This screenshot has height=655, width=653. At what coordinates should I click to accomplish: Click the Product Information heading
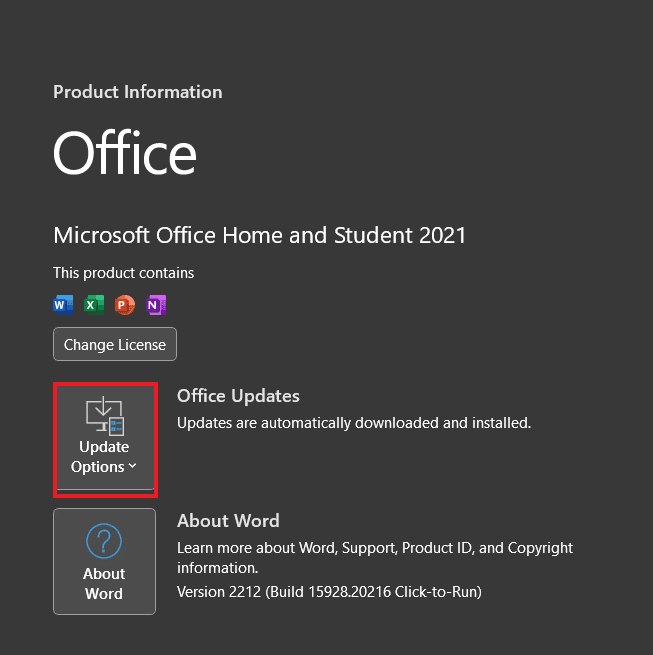click(138, 92)
